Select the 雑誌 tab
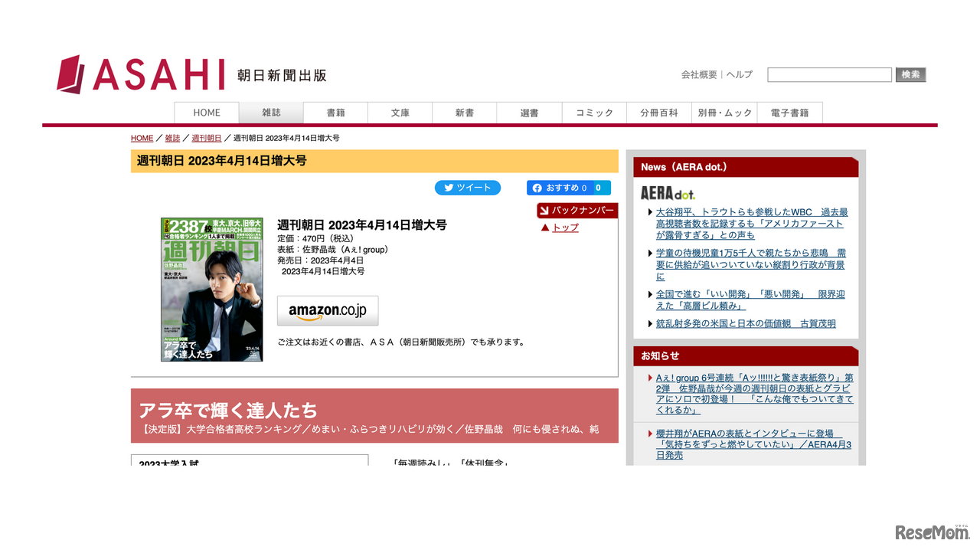 pyautogui.click(x=271, y=113)
